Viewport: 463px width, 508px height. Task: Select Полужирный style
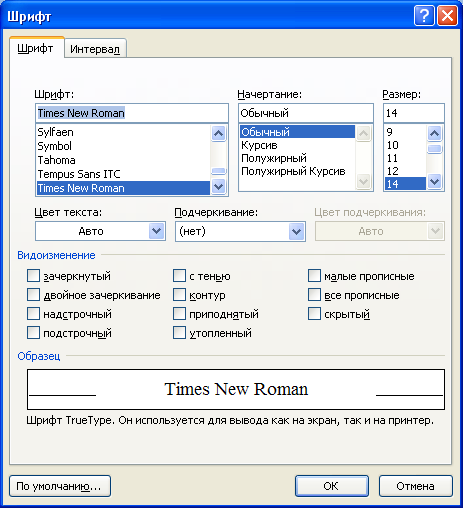pos(297,158)
